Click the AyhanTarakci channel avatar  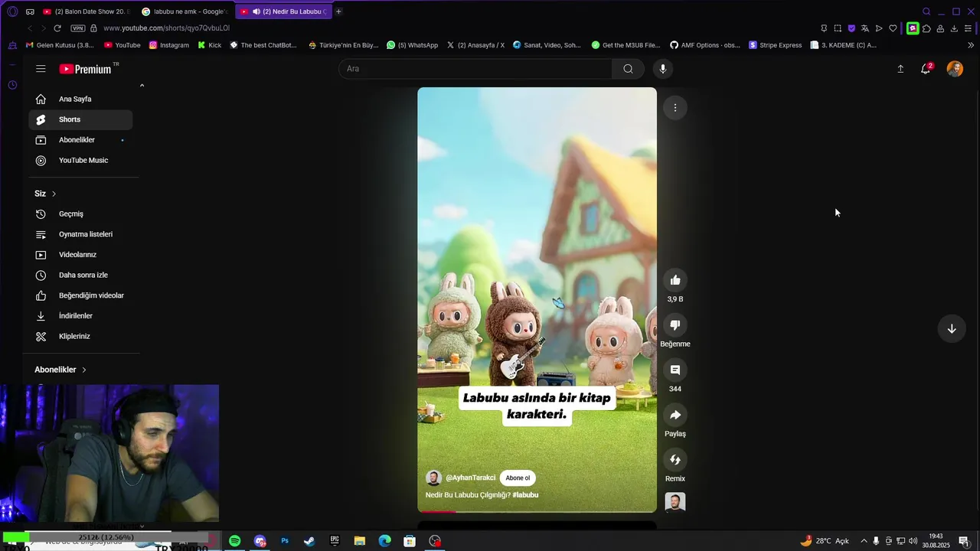pos(433,478)
